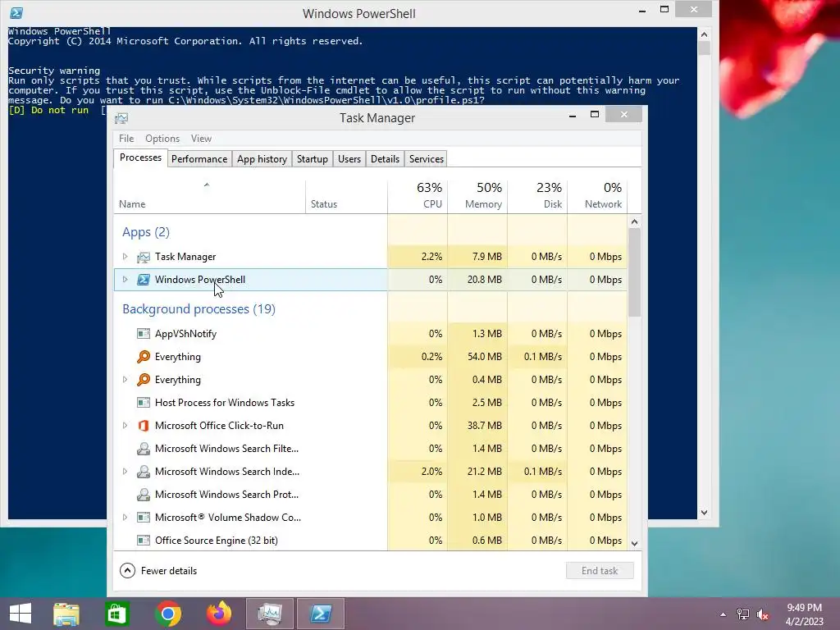Select the 'Apps (2)' group heading
Screen dimensions: 840x630
pyautogui.click(x=146, y=232)
